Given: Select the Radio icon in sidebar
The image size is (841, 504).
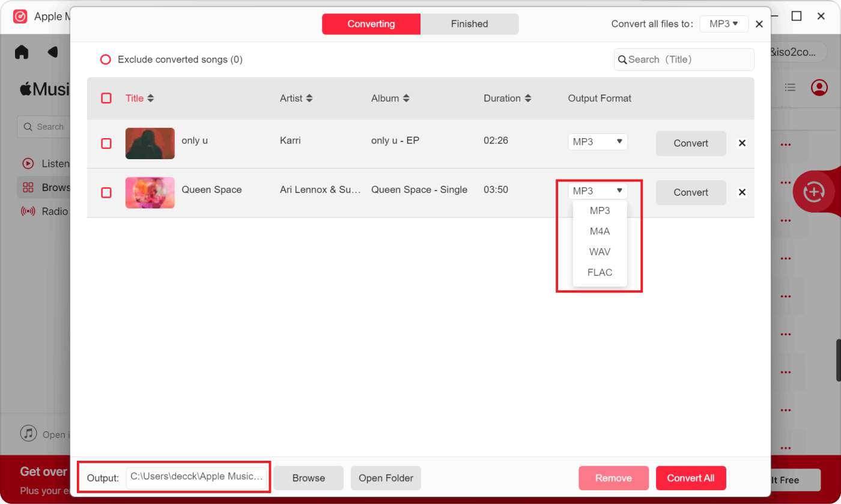Looking at the screenshot, I should [x=28, y=211].
